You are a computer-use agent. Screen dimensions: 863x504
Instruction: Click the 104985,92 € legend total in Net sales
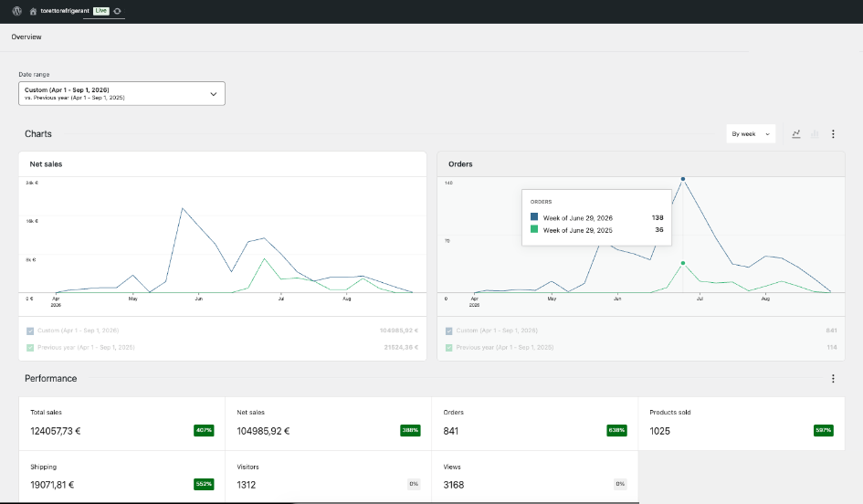tap(398, 331)
